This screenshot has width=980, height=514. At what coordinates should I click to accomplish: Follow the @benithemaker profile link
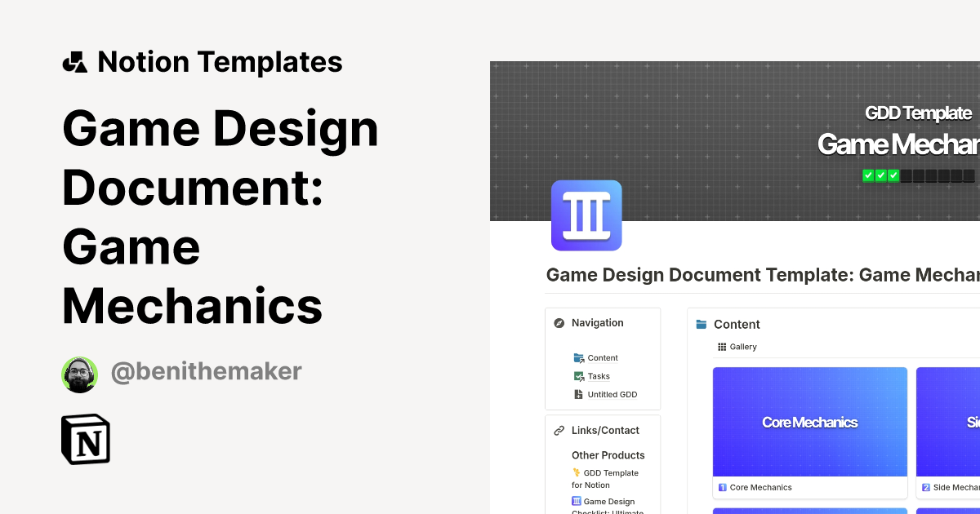coord(206,371)
